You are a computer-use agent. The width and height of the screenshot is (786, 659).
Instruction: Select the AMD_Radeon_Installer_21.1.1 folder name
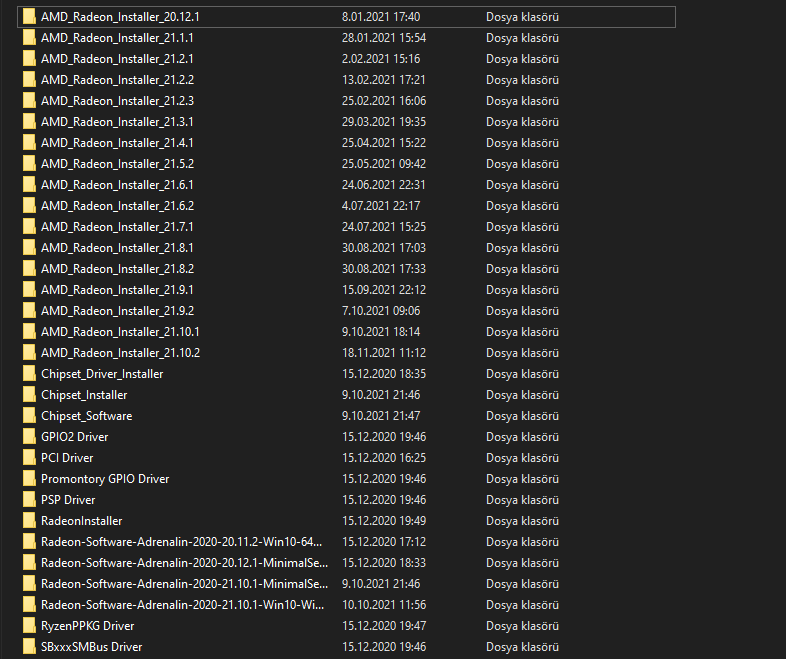(x=117, y=38)
